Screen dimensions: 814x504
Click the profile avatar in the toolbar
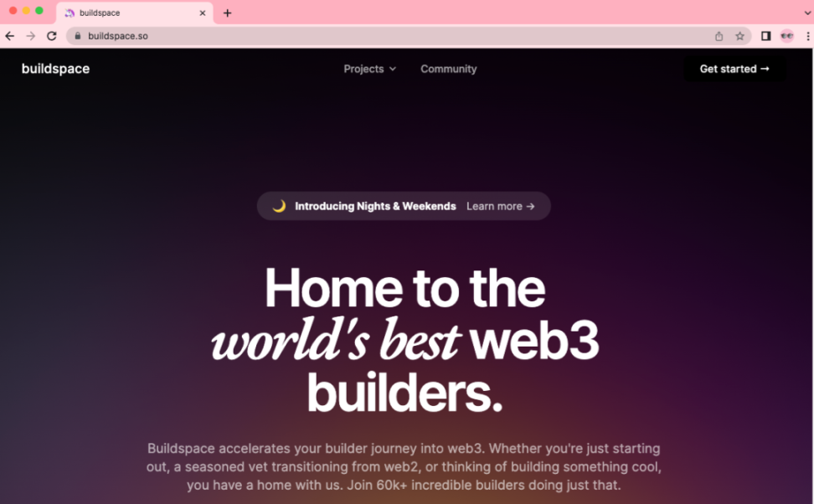[787, 36]
